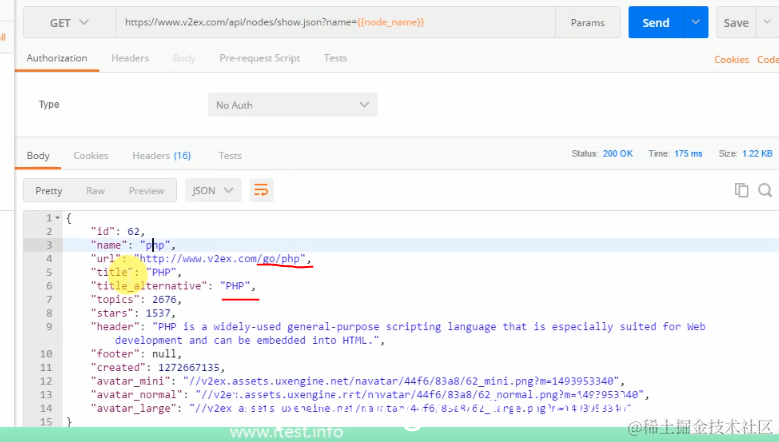Click the "created": 1272667135 line
779x442 pixels.
(x=157, y=368)
